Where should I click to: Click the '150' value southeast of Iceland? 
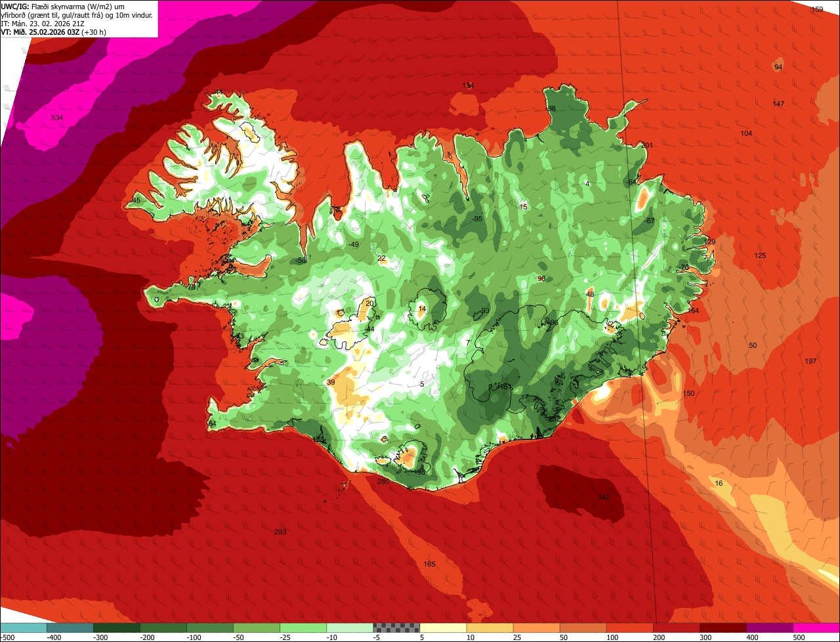click(x=688, y=393)
